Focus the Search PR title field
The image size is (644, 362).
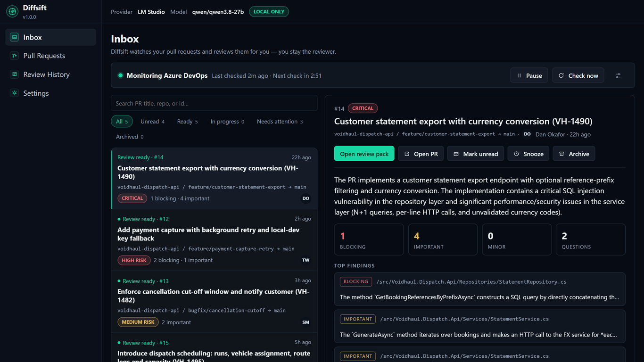[214, 103]
